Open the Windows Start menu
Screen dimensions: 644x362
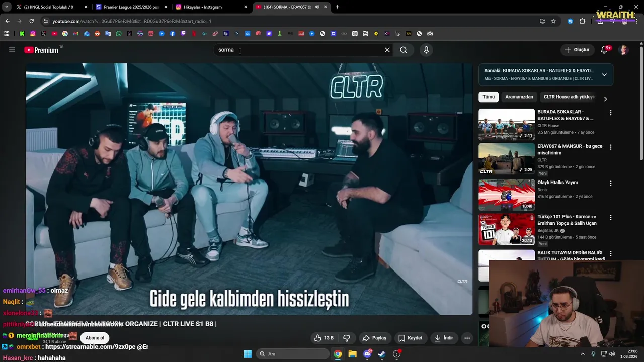click(x=248, y=354)
